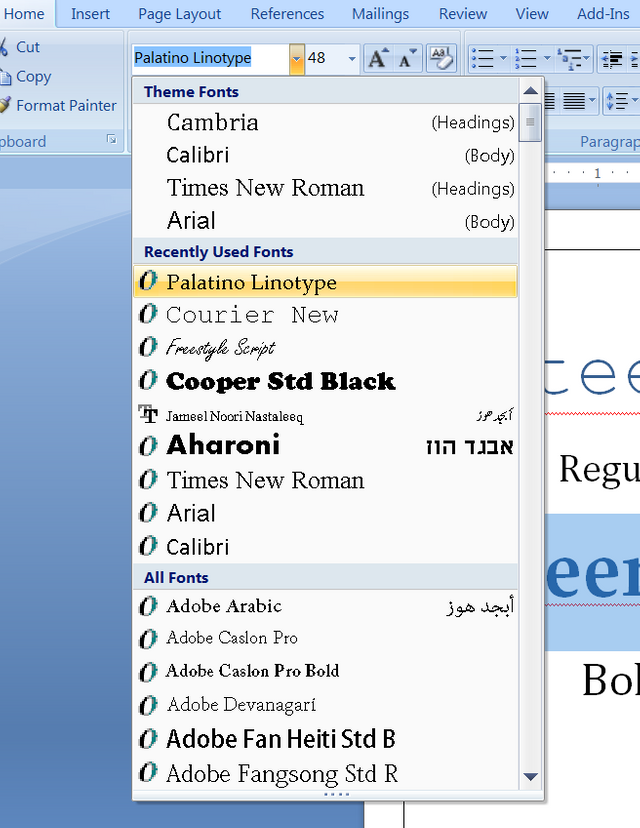This screenshot has width=640, height=828.
Task: Select Aharoni font
Action: pos(325,446)
